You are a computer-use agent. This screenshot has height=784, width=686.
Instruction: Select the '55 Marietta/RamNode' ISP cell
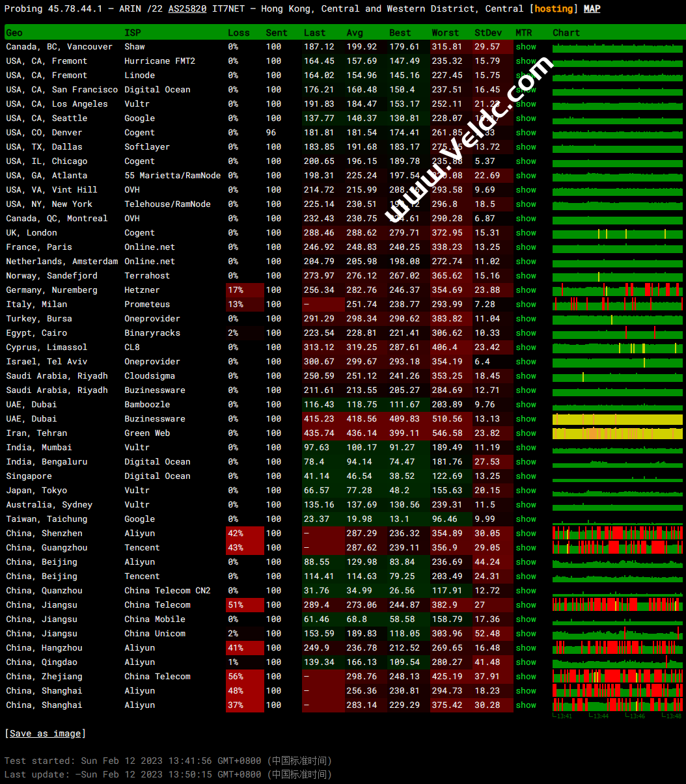tap(172, 176)
